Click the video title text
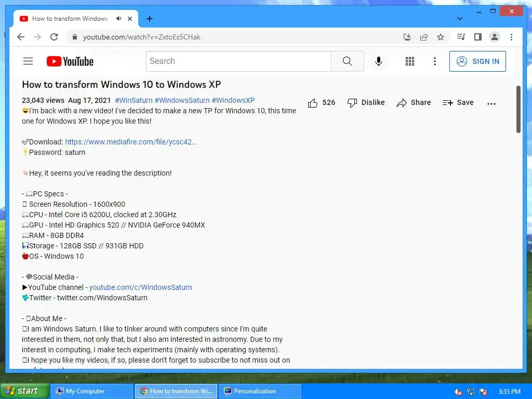532x399 pixels. tap(122, 84)
